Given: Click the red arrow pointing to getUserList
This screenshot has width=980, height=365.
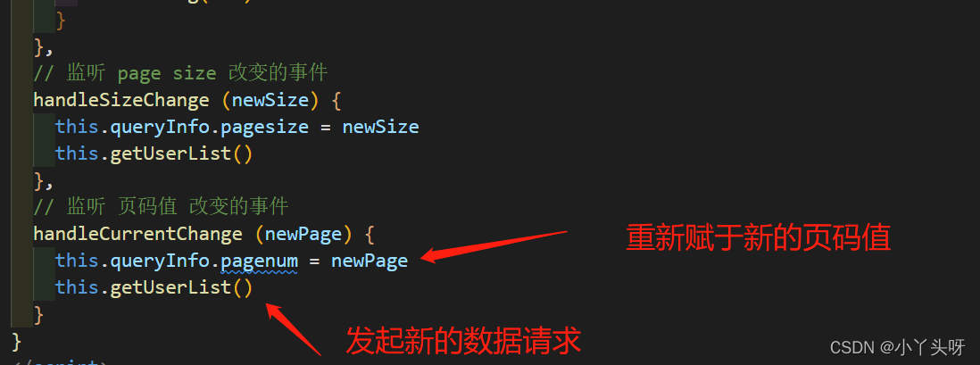Looking at the screenshot, I should click(x=294, y=329).
